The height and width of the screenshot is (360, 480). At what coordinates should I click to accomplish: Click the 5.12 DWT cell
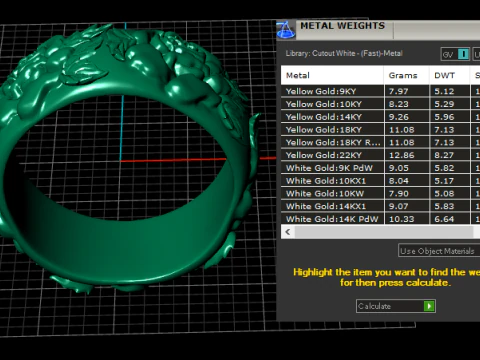tap(449, 91)
